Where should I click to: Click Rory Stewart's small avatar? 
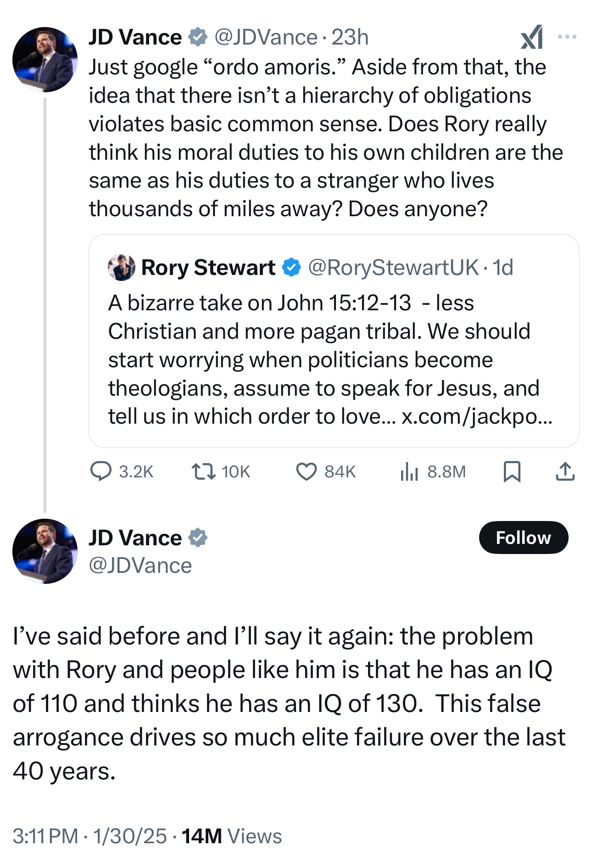pyautogui.click(x=121, y=267)
